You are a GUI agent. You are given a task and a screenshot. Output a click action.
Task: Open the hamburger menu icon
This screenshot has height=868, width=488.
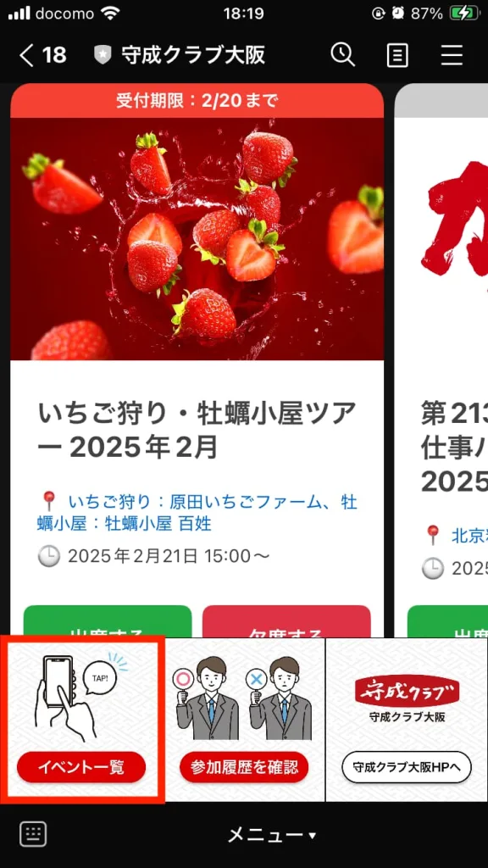click(452, 55)
